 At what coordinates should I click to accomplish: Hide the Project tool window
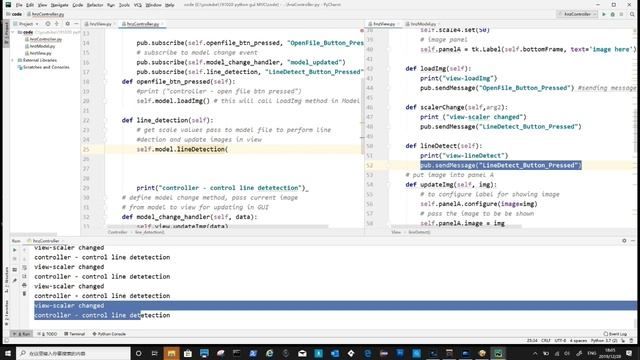point(76,24)
